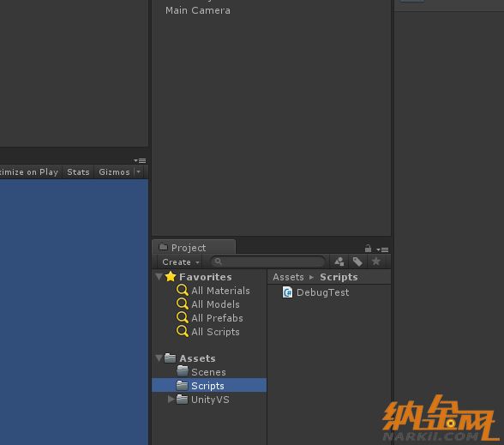
Task: Open the Gizmos dropdown arrow
Action: tap(139, 172)
